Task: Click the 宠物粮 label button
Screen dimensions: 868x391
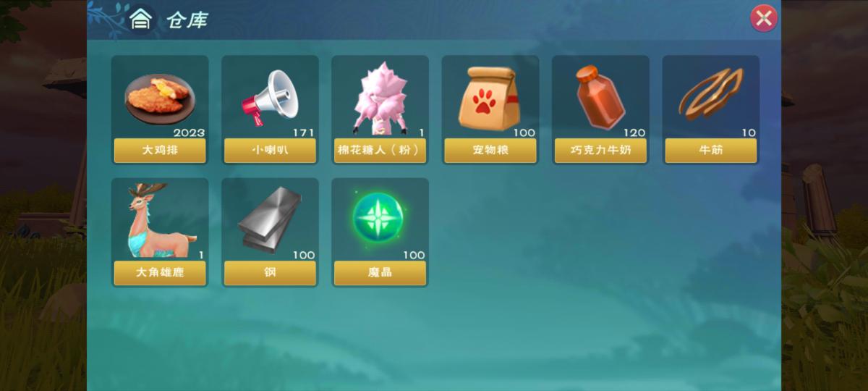Action: coord(490,151)
